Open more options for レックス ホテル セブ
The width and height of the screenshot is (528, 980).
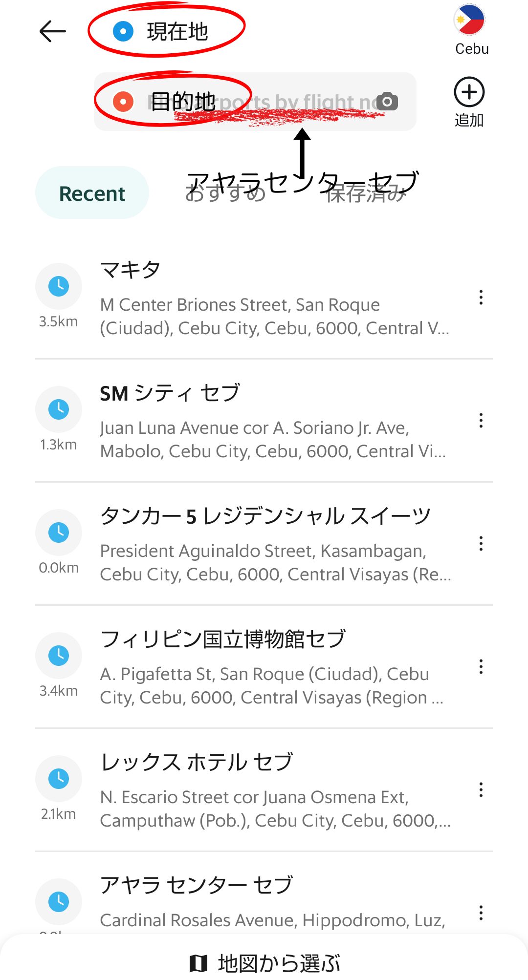point(481,790)
